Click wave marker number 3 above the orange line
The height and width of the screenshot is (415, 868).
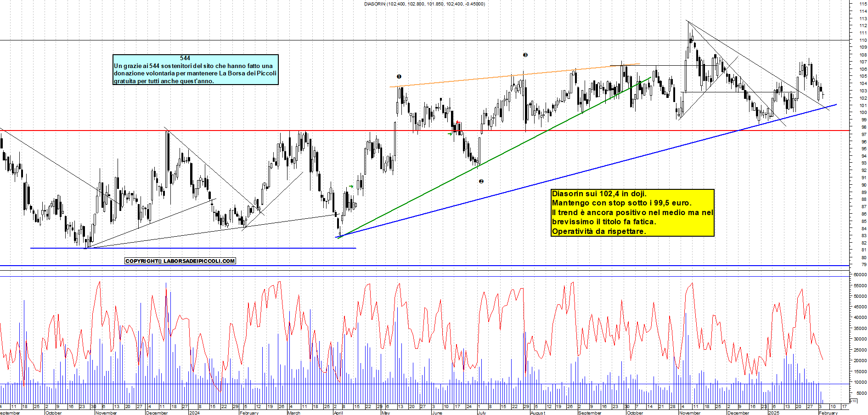point(525,55)
